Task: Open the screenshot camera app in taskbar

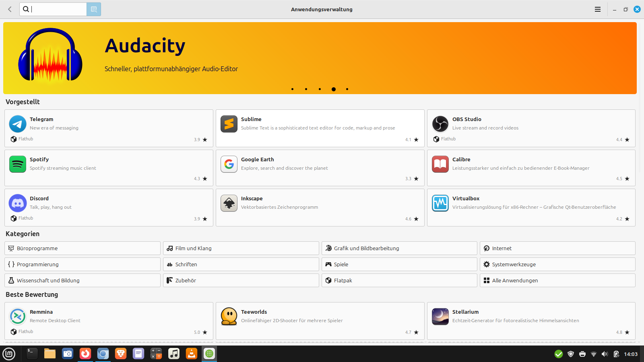Action: pyautogui.click(x=68, y=354)
